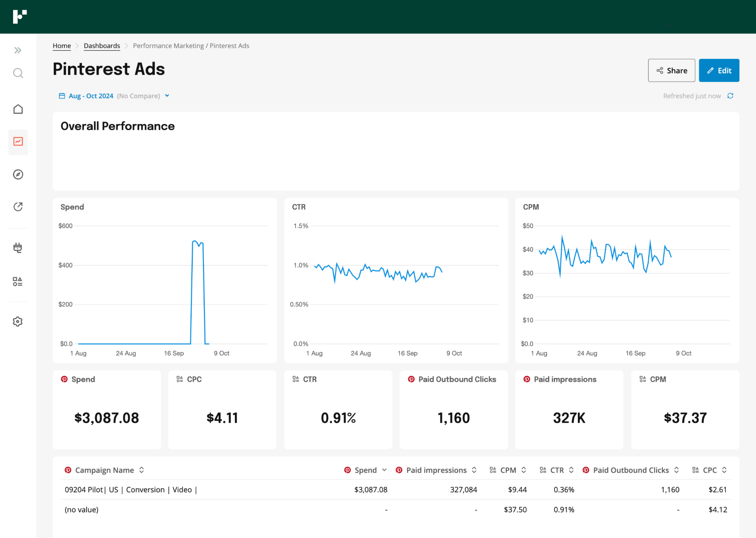The width and height of the screenshot is (756, 538).
Task: Click the Share button
Action: [x=671, y=70]
